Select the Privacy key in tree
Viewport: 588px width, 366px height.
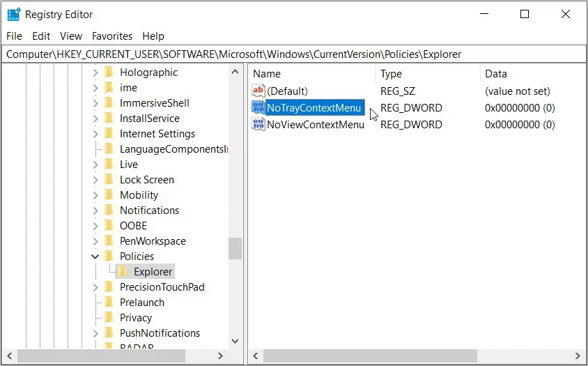tap(135, 317)
